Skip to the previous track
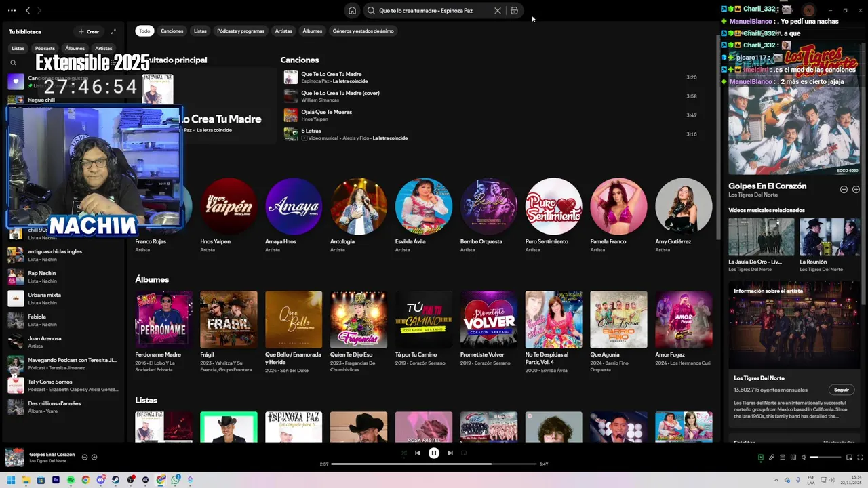The width and height of the screenshot is (868, 488). click(x=418, y=453)
